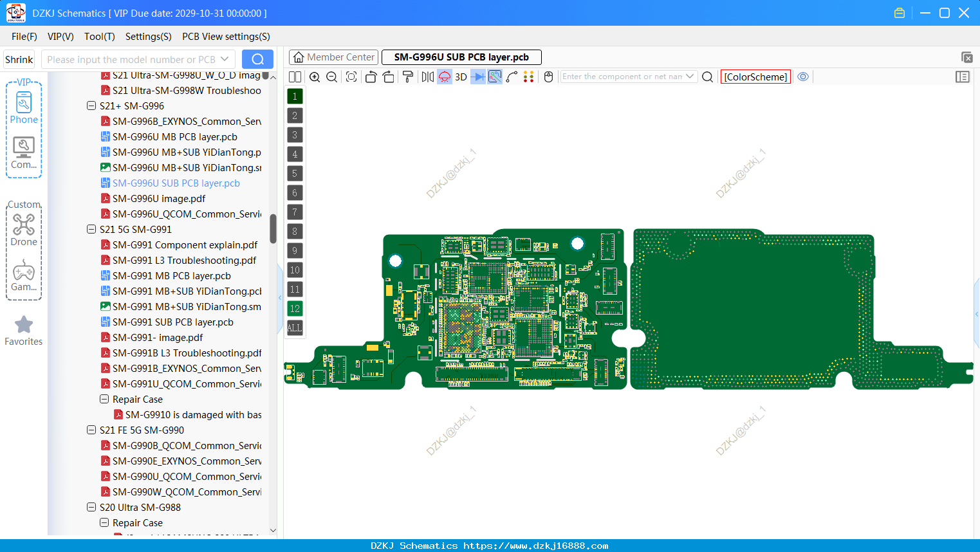The width and height of the screenshot is (980, 552).
Task: Show PCB layer 1
Action: click(295, 96)
